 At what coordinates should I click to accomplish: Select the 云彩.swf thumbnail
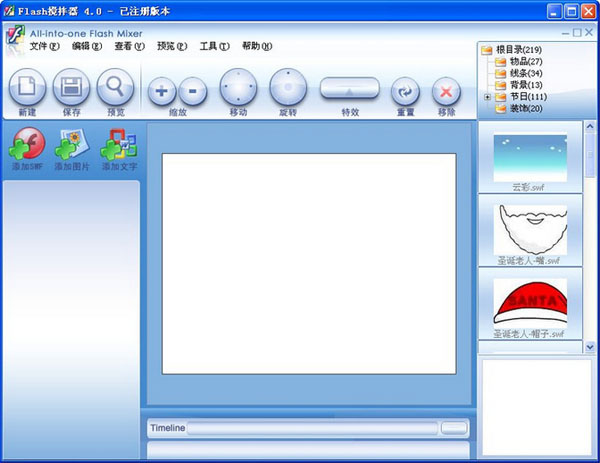[530, 157]
